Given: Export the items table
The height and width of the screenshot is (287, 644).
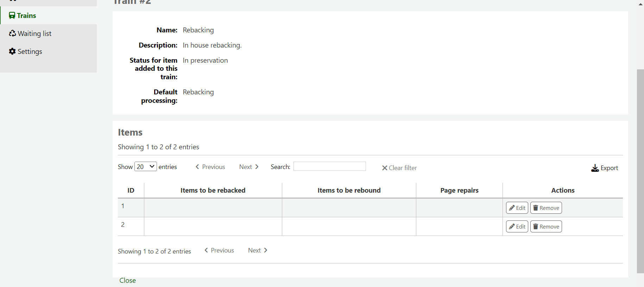Looking at the screenshot, I should (605, 168).
